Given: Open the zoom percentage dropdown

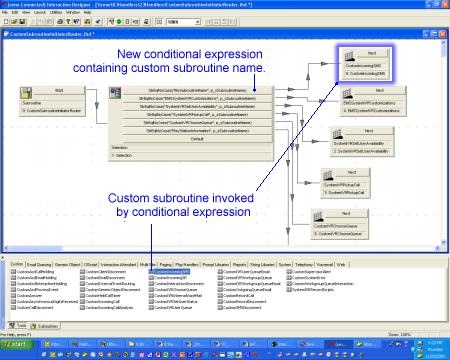Looking at the screenshot, I should click(x=198, y=22).
